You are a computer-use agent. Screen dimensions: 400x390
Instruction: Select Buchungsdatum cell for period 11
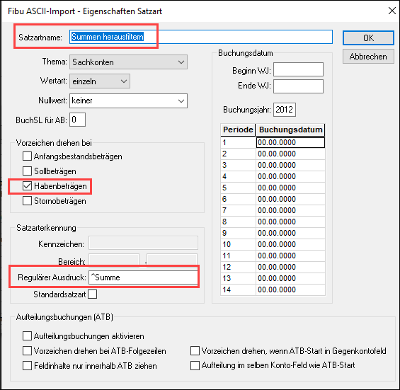[290, 256]
